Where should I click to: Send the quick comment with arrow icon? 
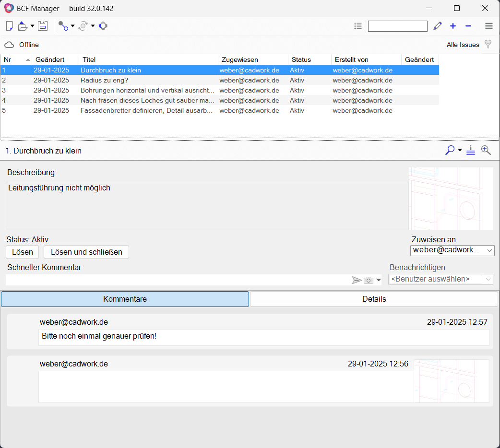357,280
